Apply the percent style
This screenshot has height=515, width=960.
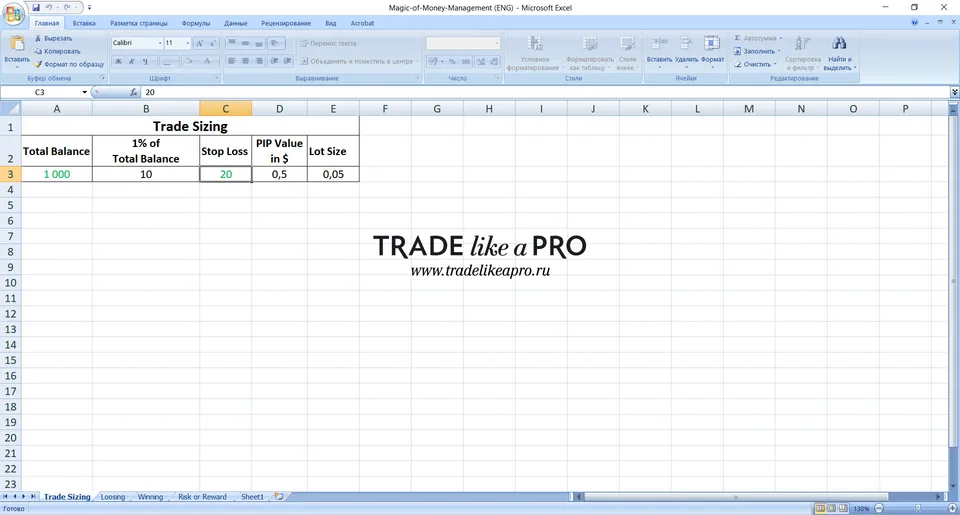click(x=452, y=61)
